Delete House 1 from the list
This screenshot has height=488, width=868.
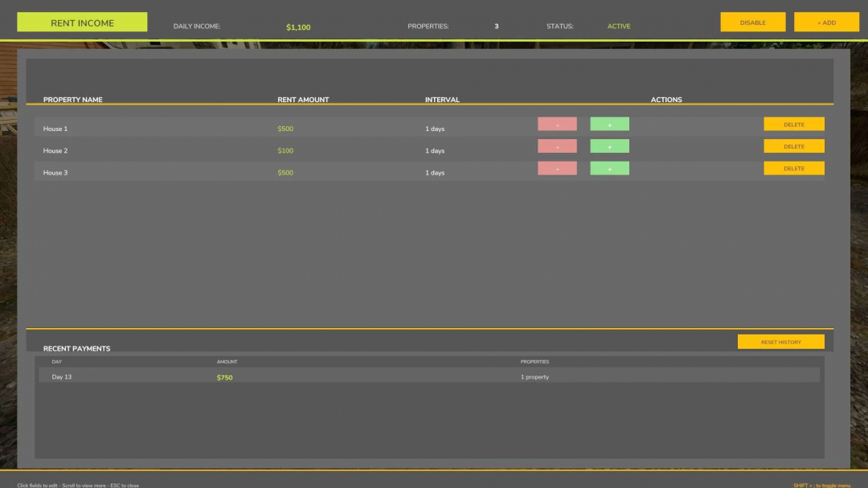(x=793, y=124)
